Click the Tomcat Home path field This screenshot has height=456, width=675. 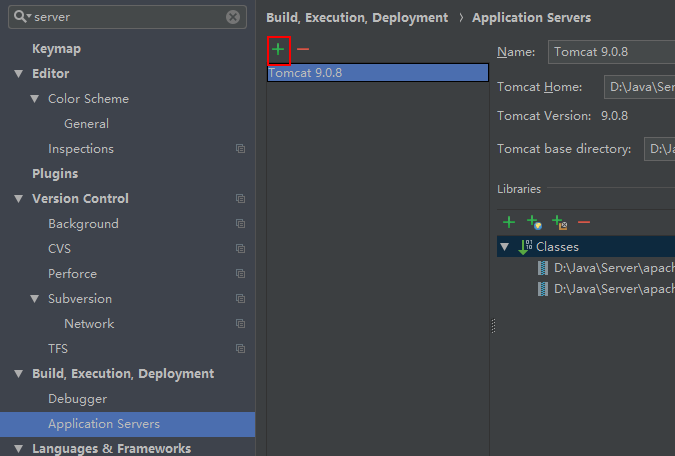639,87
